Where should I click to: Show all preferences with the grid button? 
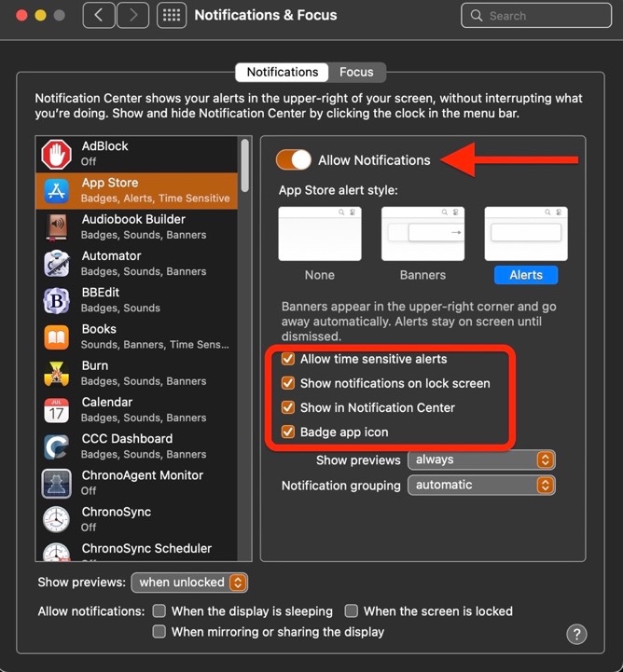point(172,16)
